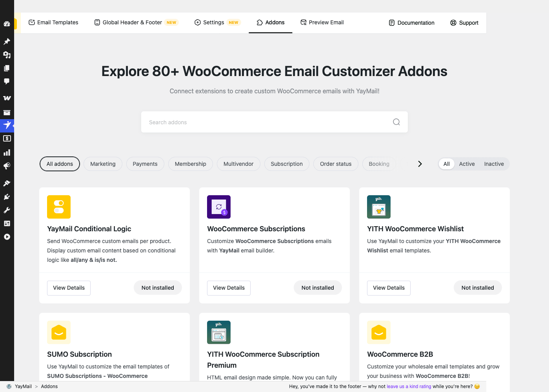The width and height of the screenshot is (549, 392).
Task: Filter addons by Payments category
Action: [145, 164]
